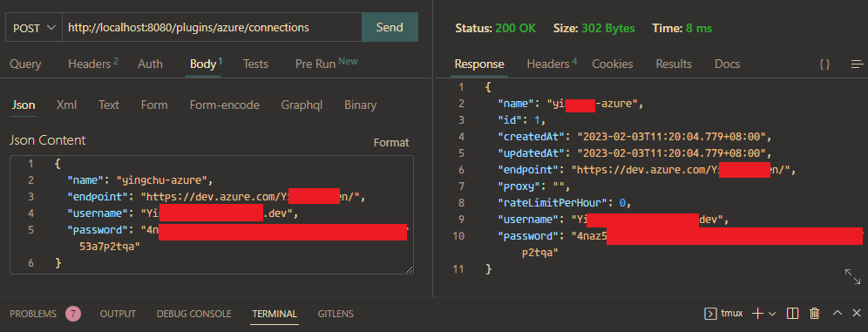The width and height of the screenshot is (868, 332).
Task: Open the response Headers tab
Action: (552, 64)
